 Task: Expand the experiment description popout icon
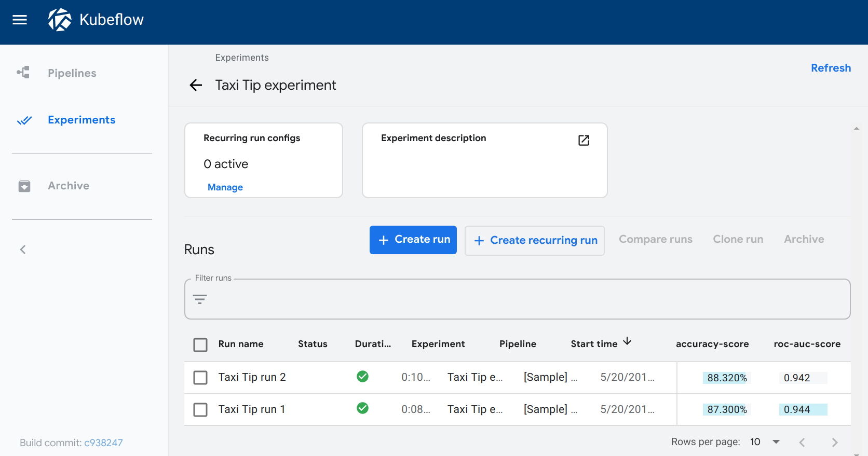click(584, 140)
